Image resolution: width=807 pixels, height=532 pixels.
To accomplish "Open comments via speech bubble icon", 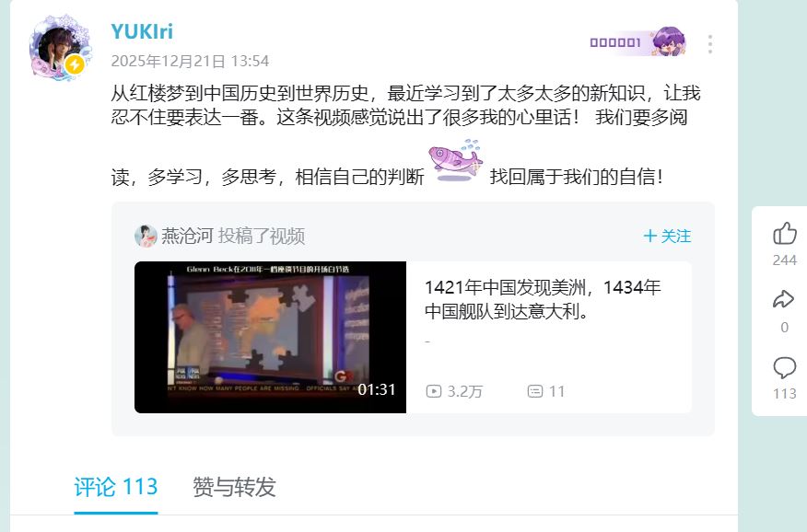I will [x=784, y=367].
